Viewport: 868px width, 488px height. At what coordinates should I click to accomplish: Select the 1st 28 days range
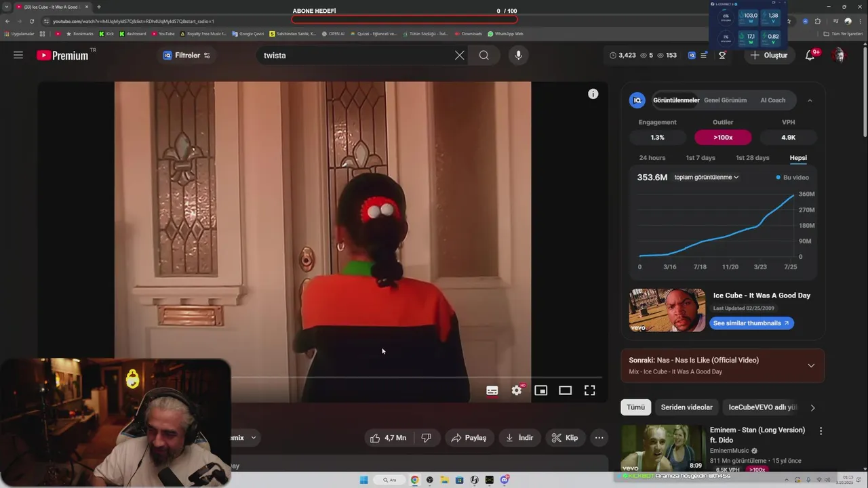(x=752, y=158)
